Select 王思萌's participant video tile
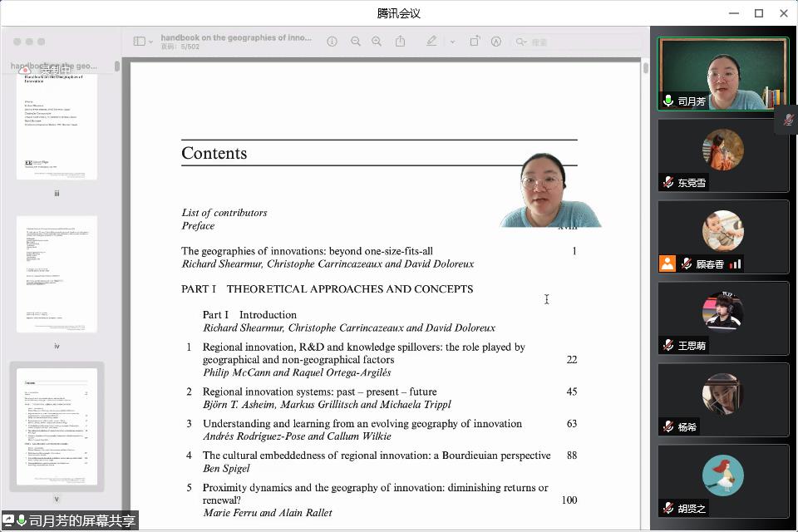The width and height of the screenshot is (798, 532). [x=722, y=318]
